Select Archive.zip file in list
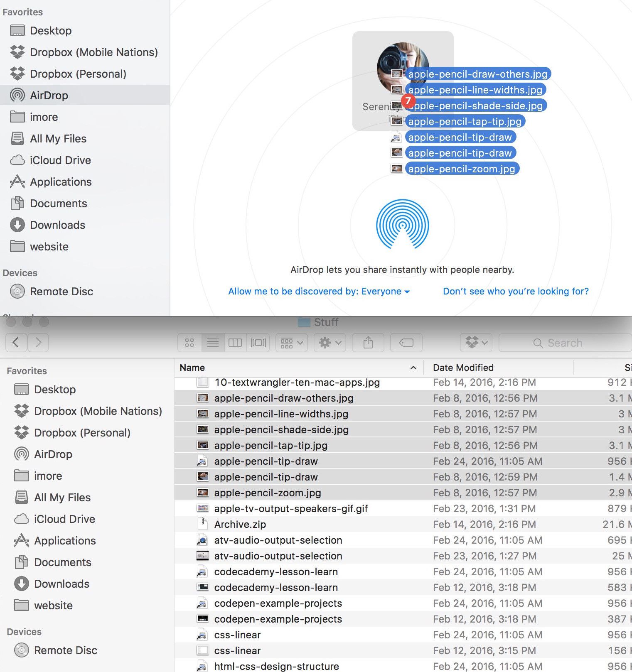The image size is (632, 672). coord(240,525)
